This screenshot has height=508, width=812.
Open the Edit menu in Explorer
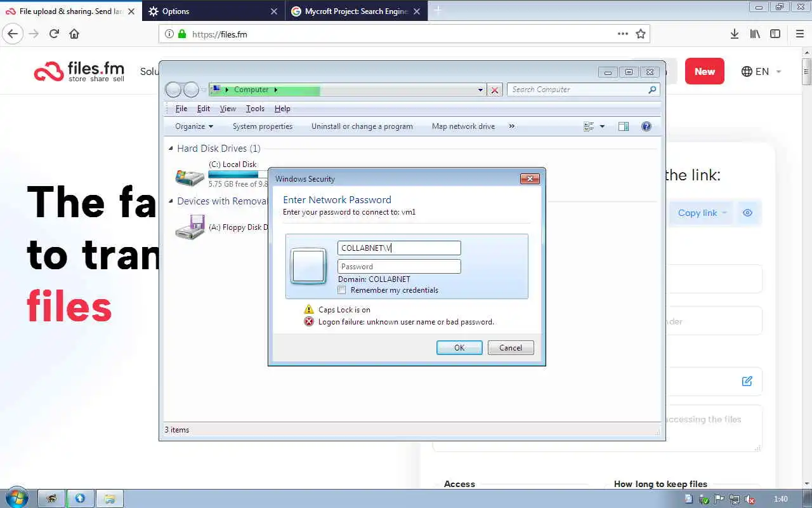click(x=203, y=109)
